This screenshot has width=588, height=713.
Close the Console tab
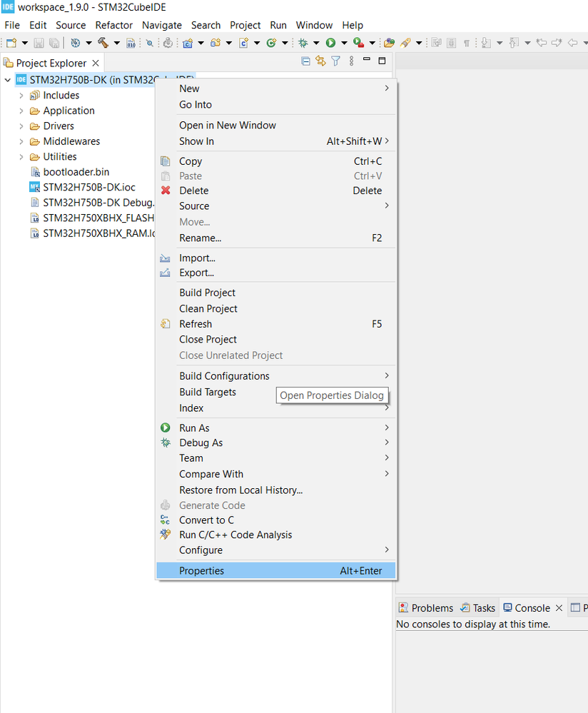[x=559, y=608]
